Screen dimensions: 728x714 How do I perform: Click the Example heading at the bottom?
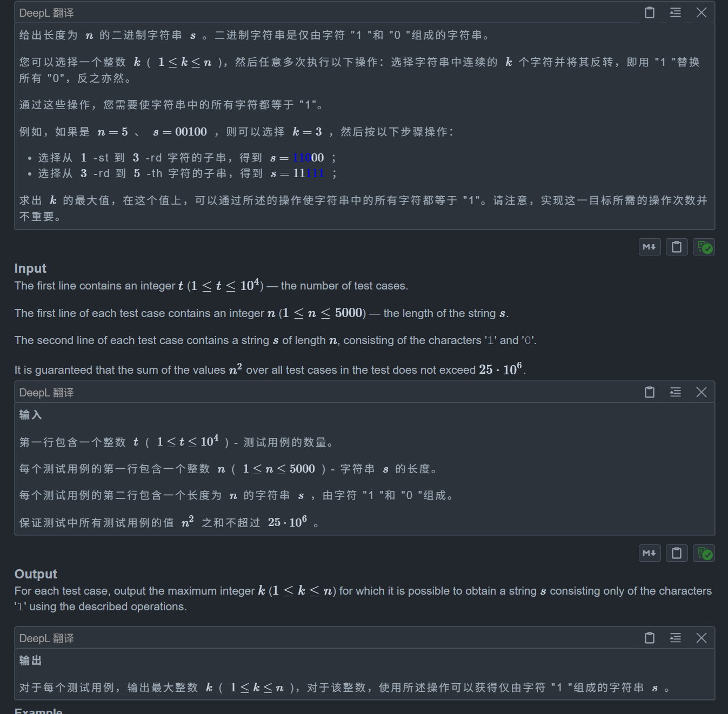pos(38,710)
